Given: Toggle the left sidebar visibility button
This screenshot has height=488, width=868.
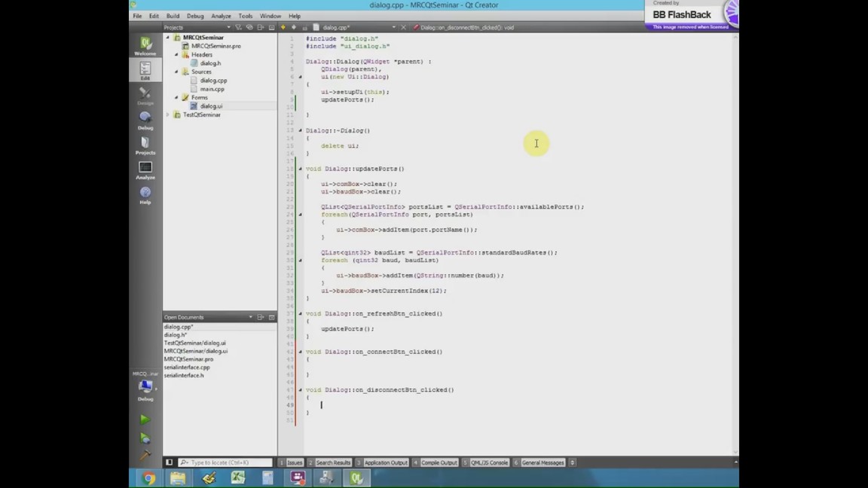Looking at the screenshot, I should [x=170, y=462].
